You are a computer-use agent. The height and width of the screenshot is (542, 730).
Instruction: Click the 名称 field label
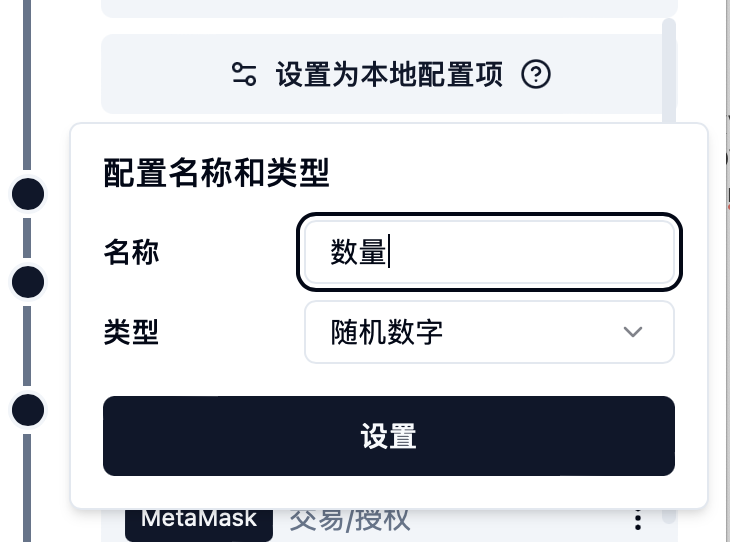[131, 252]
